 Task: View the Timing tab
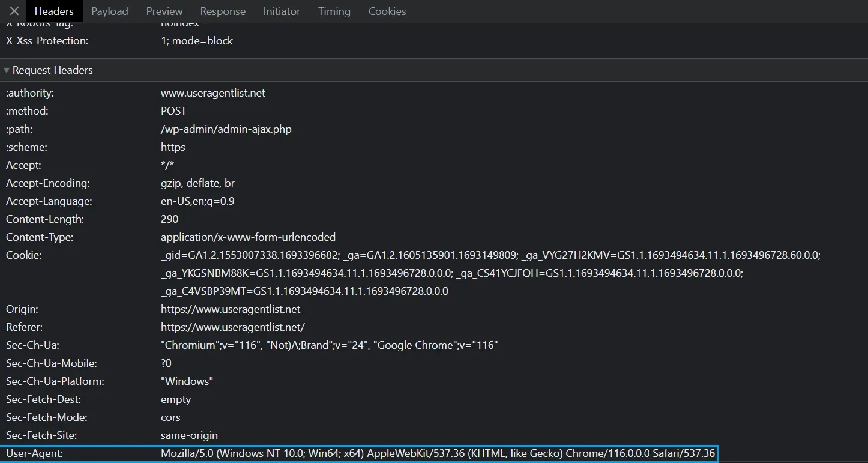334,11
